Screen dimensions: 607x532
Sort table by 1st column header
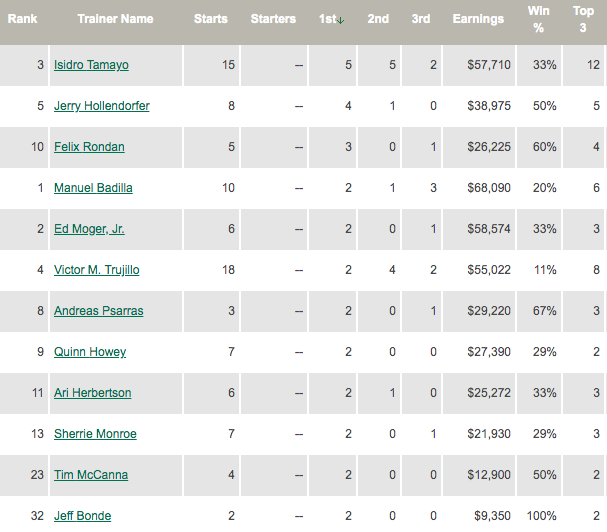[331, 19]
